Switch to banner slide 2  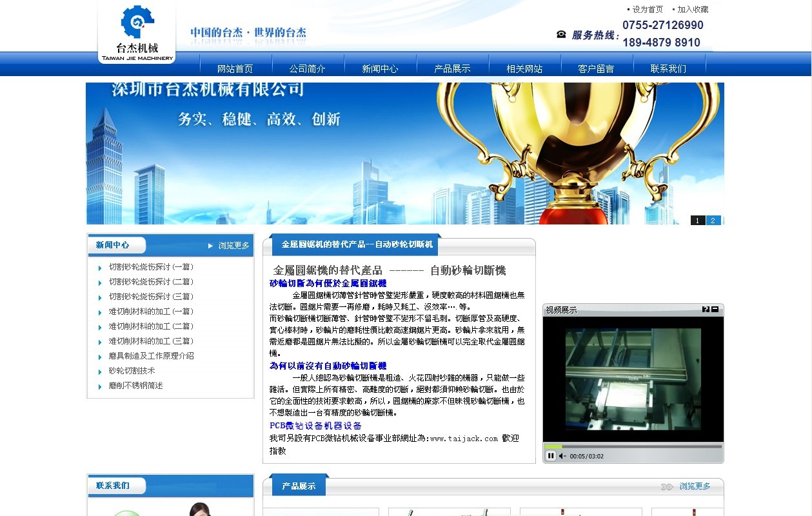tap(713, 221)
